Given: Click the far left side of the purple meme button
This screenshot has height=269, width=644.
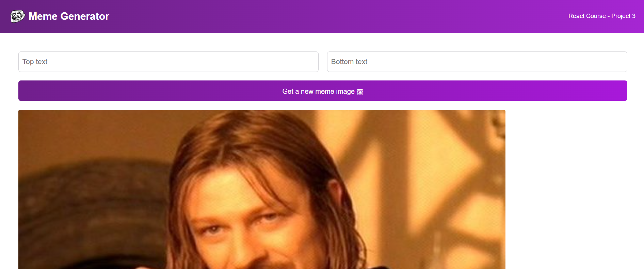Looking at the screenshot, I should click(27, 91).
